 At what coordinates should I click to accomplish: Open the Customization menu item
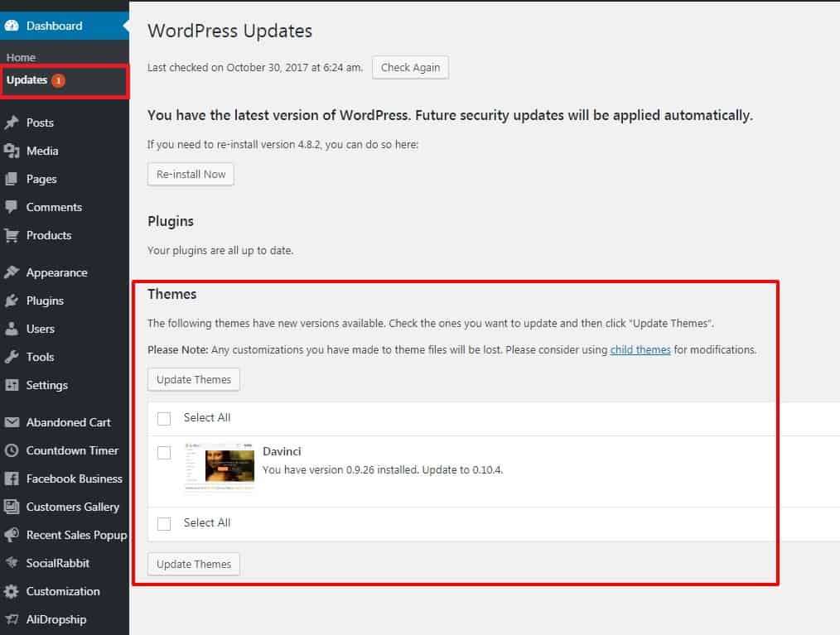coord(65,591)
